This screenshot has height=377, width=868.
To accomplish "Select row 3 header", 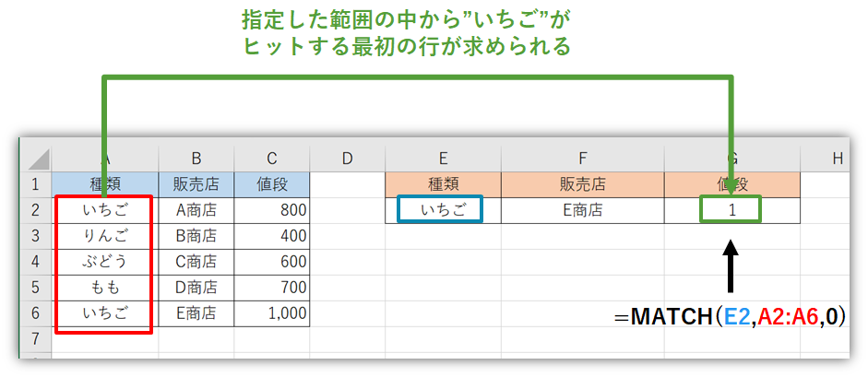I will (x=36, y=236).
